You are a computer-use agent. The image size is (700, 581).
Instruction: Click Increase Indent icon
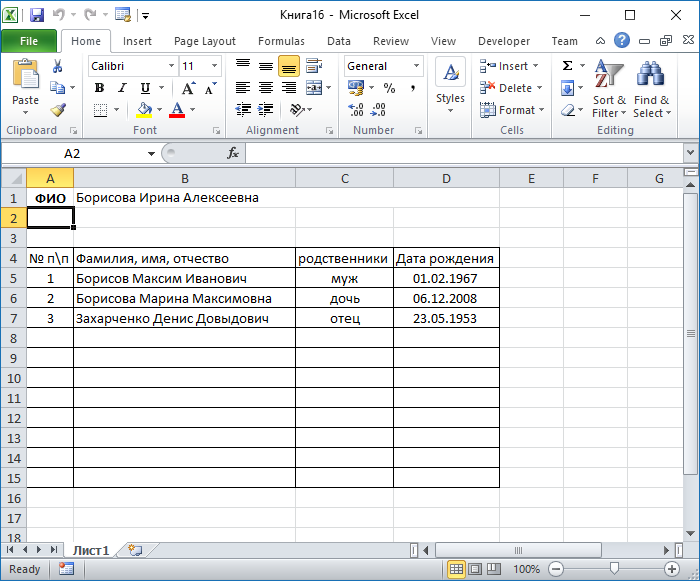266,109
